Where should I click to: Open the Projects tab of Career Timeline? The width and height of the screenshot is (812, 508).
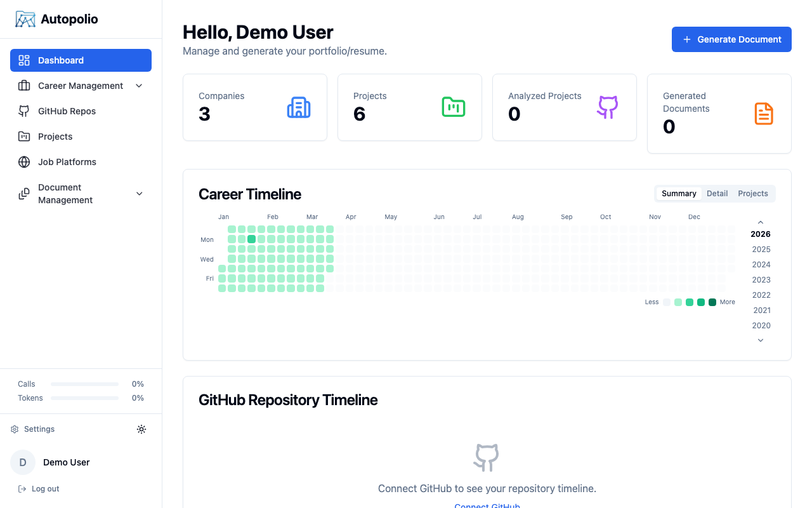point(752,193)
